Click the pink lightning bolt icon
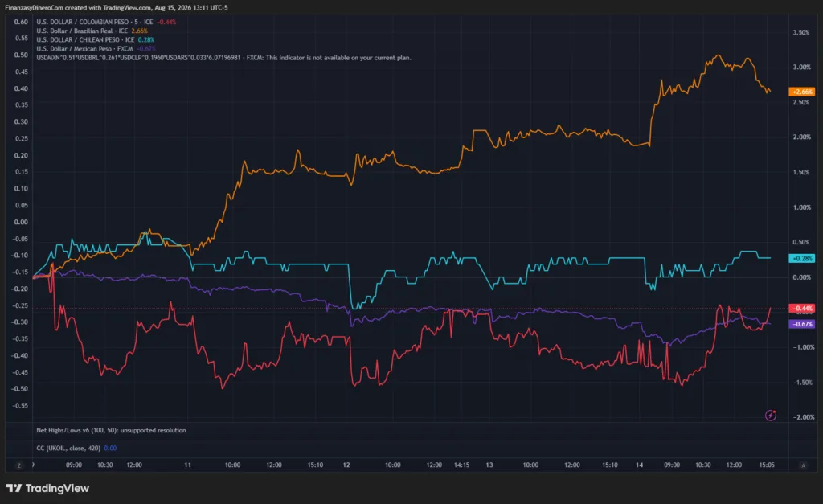The width and height of the screenshot is (823, 504). tap(770, 416)
